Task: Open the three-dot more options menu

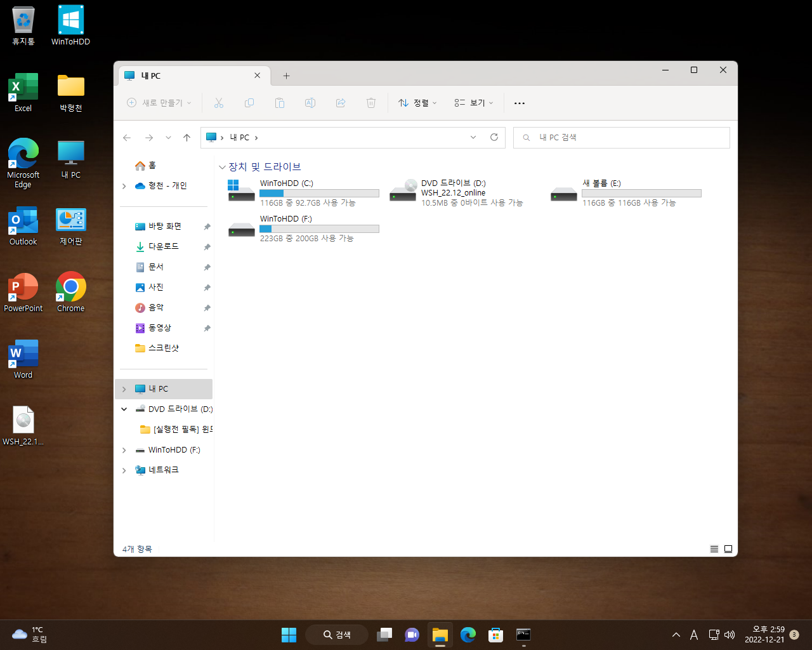Action: [x=520, y=103]
